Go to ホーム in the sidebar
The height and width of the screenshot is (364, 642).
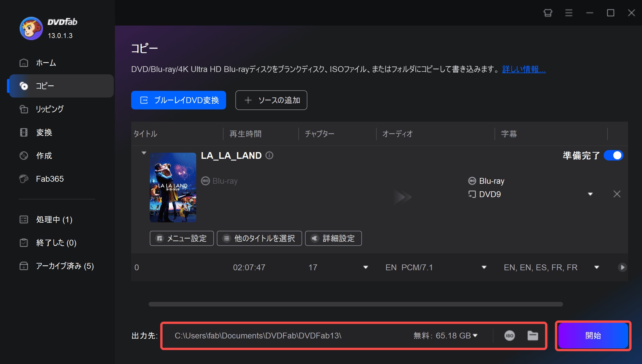[61, 63]
